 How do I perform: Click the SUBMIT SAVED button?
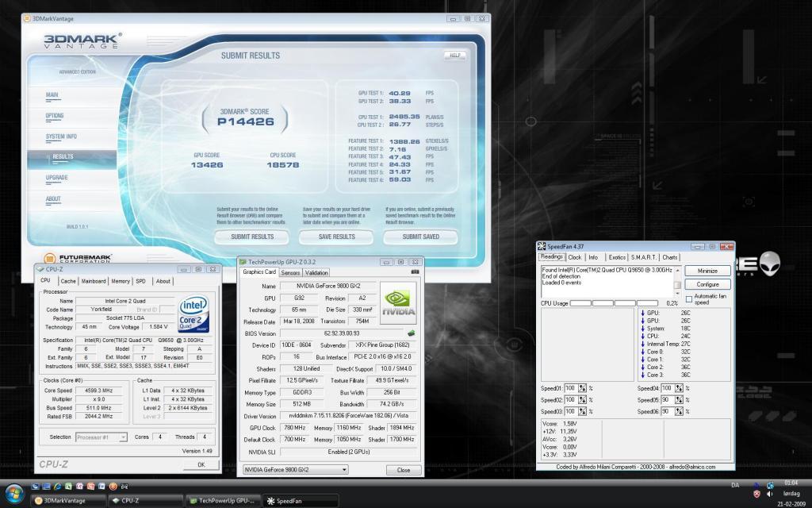click(x=420, y=237)
